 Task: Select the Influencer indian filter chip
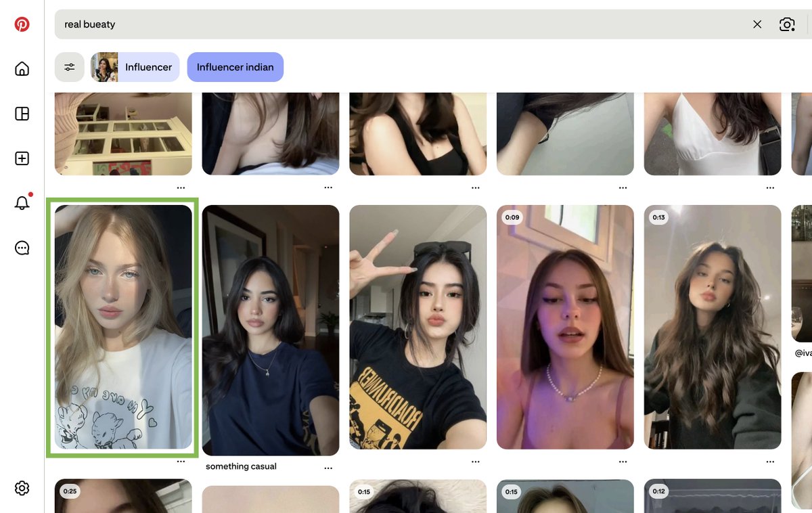[x=235, y=67]
